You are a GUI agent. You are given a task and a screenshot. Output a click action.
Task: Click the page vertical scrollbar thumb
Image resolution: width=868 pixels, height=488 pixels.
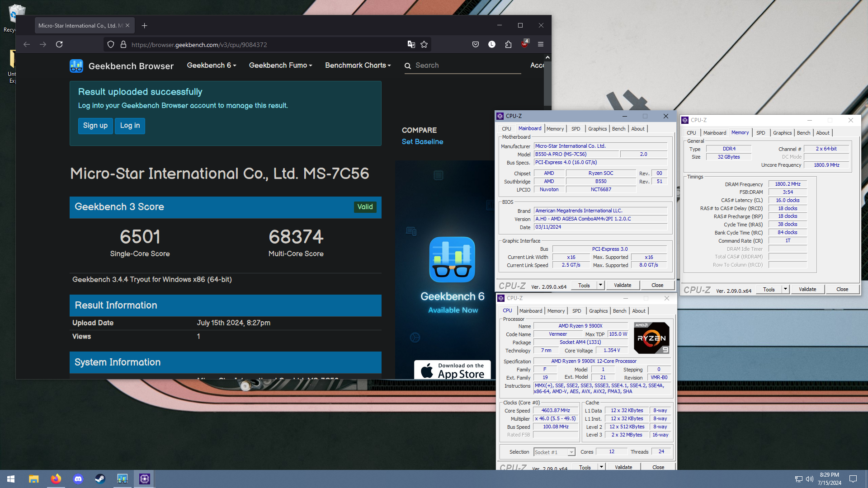click(x=547, y=84)
